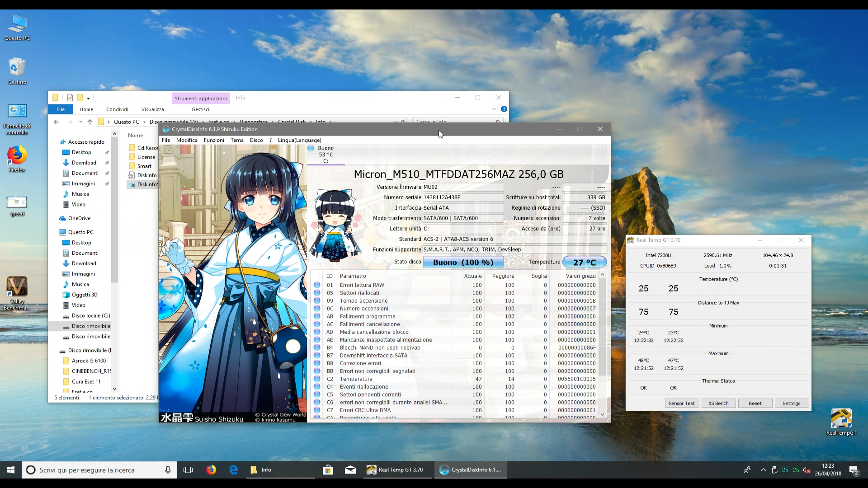Open the Task View taskbar icon
Image resolution: width=868 pixels, height=488 pixels.
188,470
